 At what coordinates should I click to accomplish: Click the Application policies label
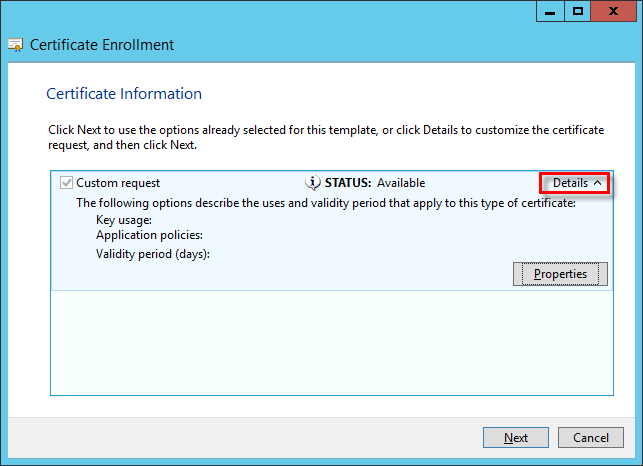149,236
